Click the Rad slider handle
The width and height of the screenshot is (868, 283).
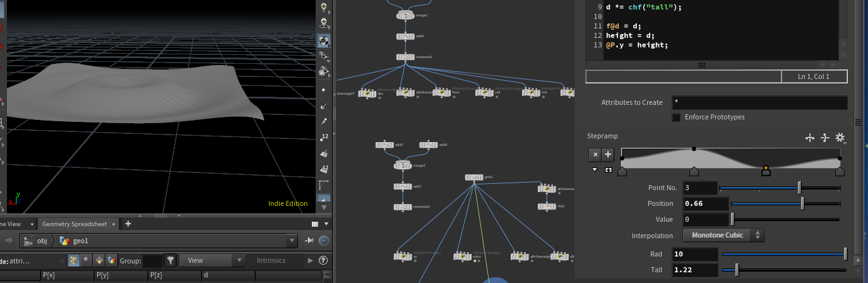click(845, 254)
